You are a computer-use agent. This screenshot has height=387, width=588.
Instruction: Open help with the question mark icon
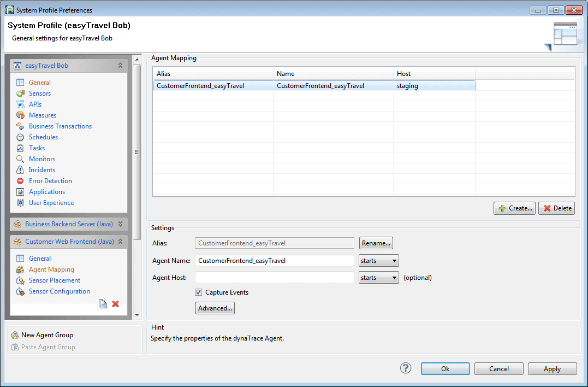[406, 368]
